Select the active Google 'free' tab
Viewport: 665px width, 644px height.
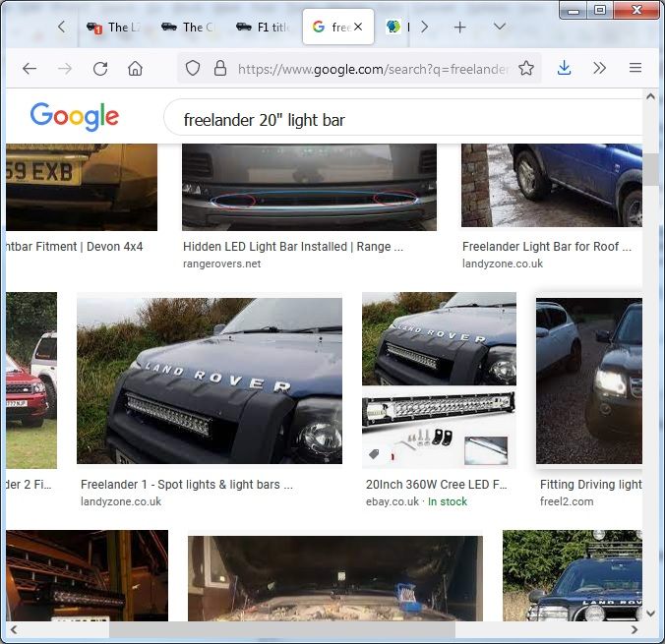click(338, 27)
